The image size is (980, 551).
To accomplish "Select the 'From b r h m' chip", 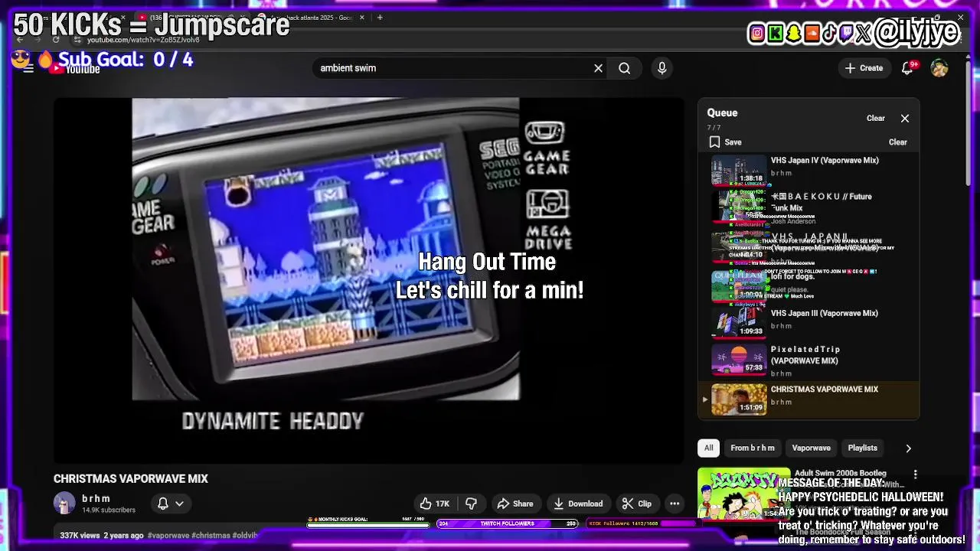I will [x=752, y=448].
